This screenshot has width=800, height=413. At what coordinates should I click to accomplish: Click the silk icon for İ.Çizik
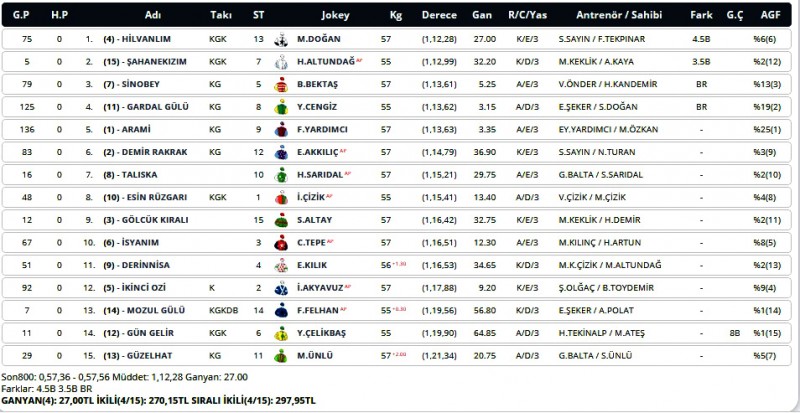[289, 197]
